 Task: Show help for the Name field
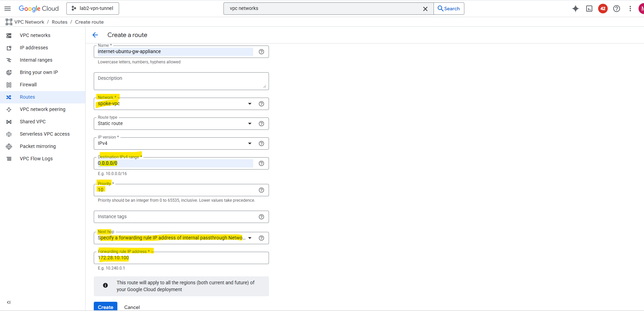coord(261,52)
